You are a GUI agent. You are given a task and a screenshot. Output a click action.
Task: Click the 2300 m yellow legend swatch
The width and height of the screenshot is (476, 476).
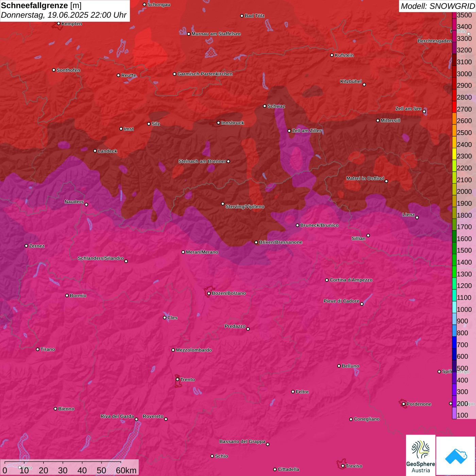tap(454, 154)
